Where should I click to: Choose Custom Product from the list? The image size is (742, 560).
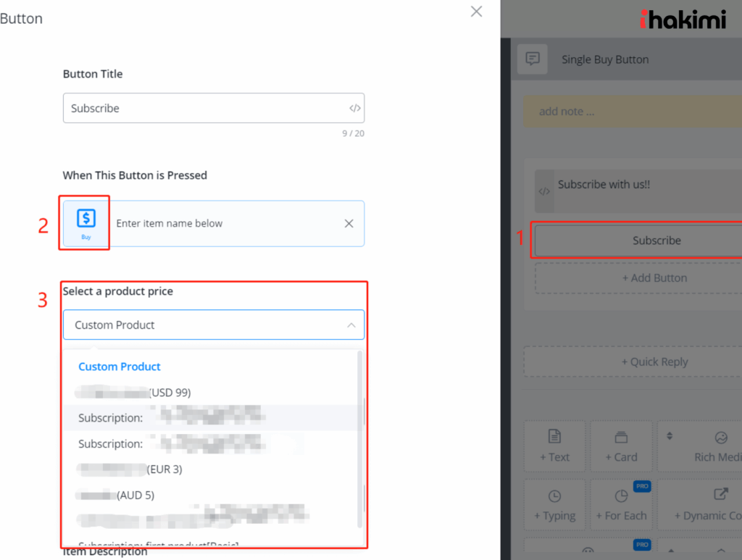120,367
